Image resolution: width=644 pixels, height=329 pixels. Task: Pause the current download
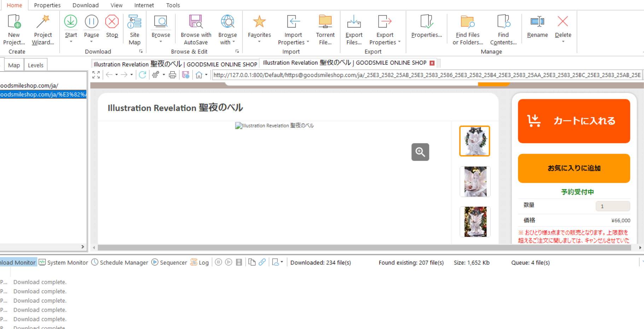(92, 22)
